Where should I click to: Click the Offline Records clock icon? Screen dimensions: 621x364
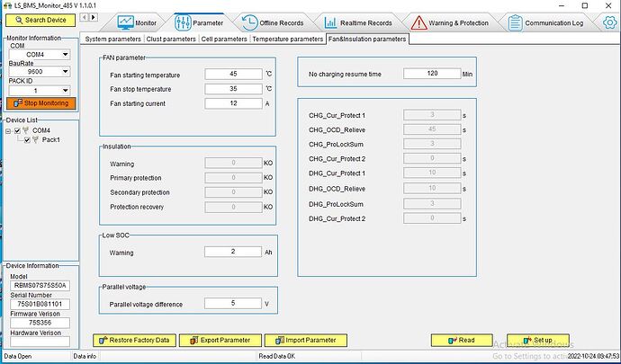[x=249, y=22]
